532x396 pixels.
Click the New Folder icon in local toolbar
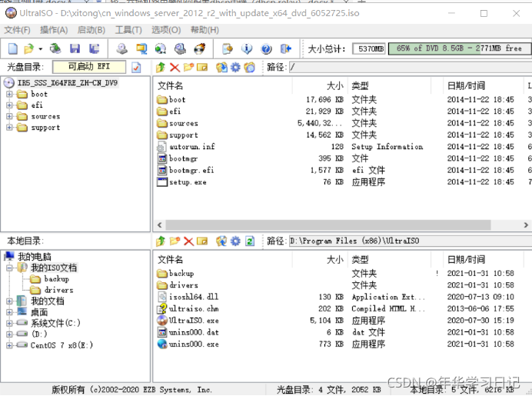(175, 241)
